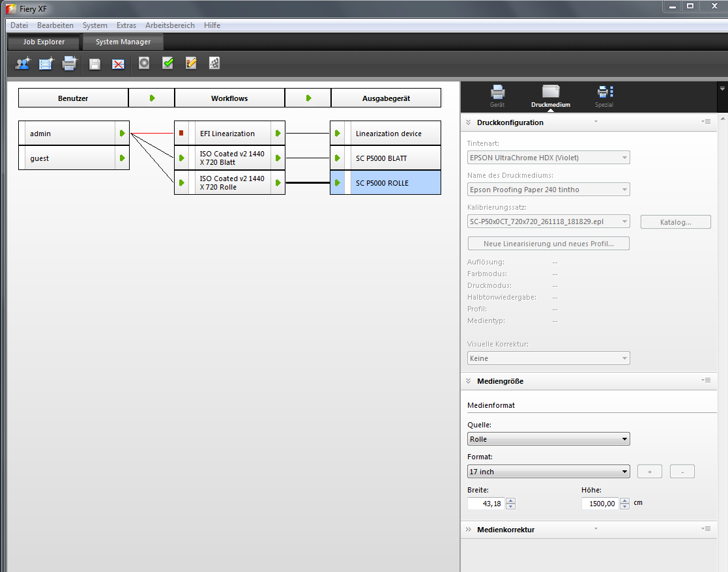Toggle the red offline indicator on EFI Linearization
This screenshot has width=728, height=572.
point(182,132)
